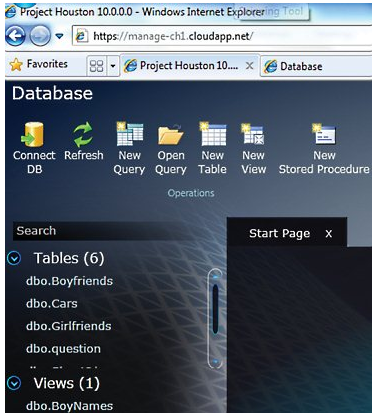
Task: Close the Start Page tab
Action: [329, 234]
